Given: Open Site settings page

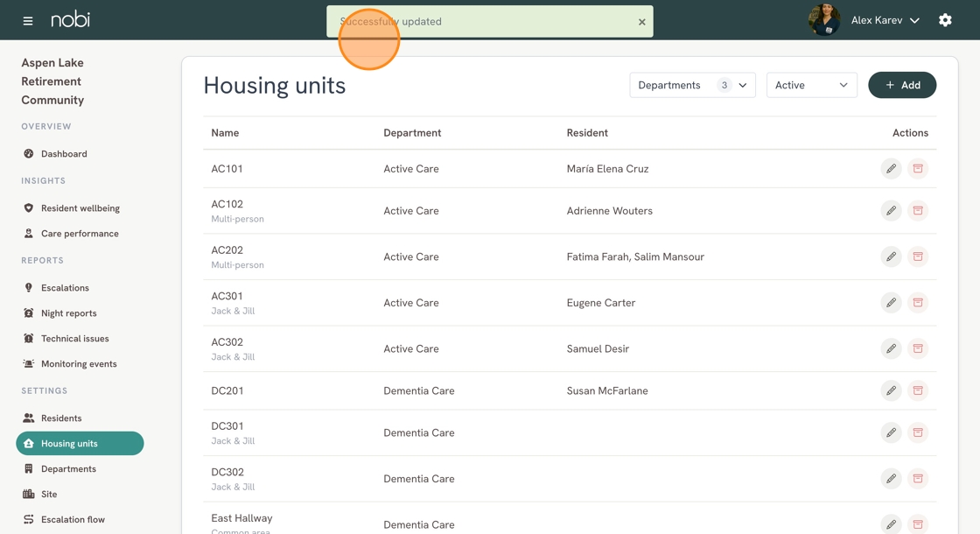Looking at the screenshot, I should tap(80, 494).
